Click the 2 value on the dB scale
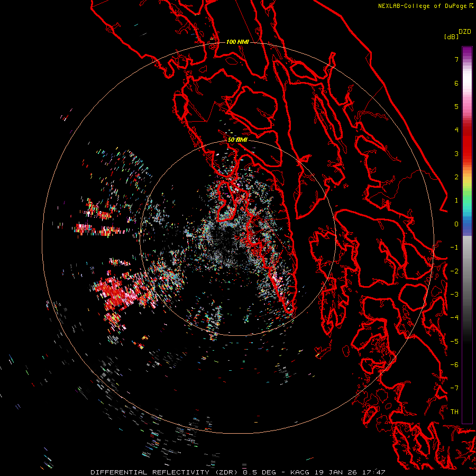 [x=456, y=177]
